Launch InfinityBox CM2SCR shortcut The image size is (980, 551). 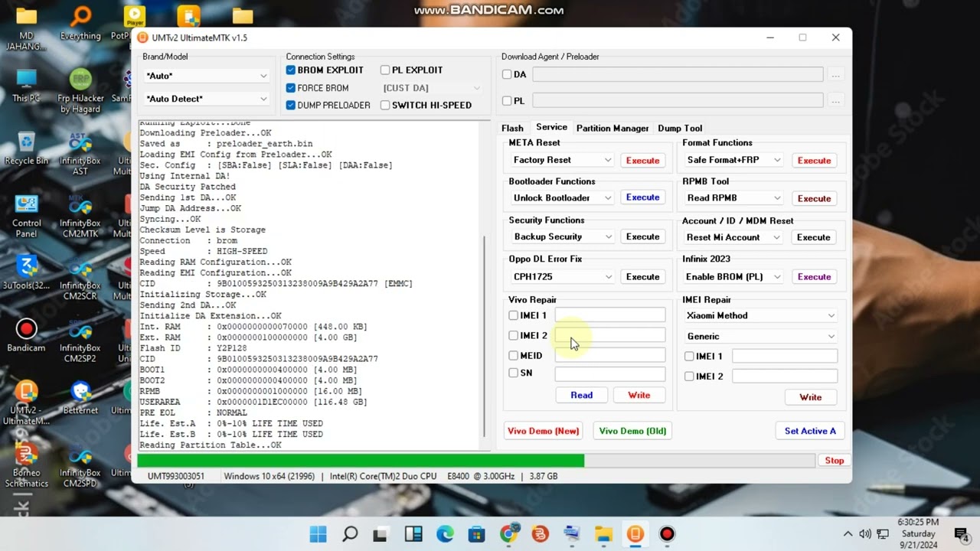[x=80, y=278]
